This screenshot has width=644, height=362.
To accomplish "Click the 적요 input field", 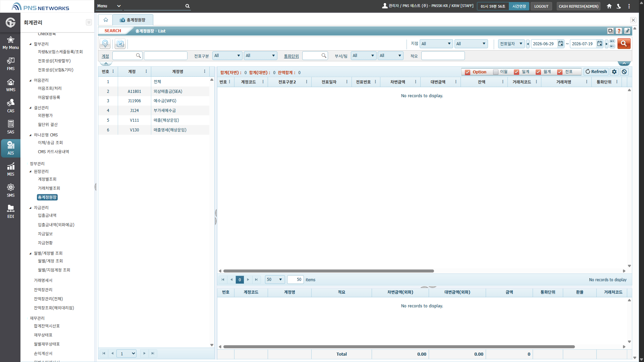I will click(x=443, y=56).
